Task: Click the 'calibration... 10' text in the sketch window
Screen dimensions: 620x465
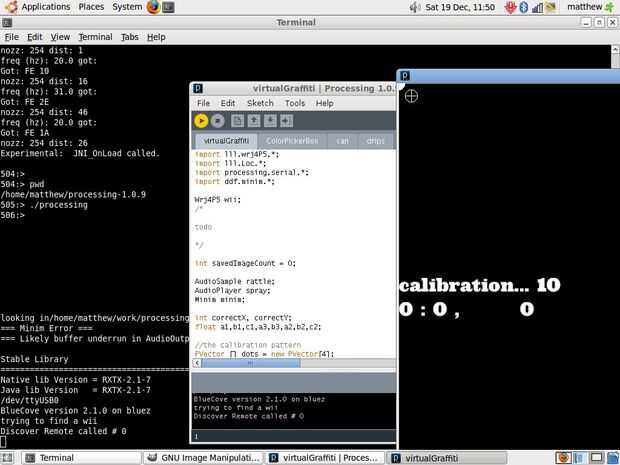Action: click(x=480, y=285)
